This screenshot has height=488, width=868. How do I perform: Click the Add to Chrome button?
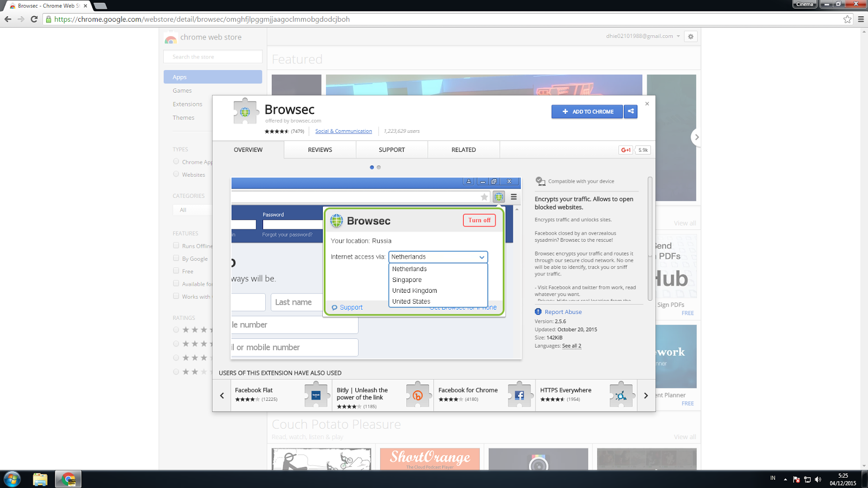click(587, 112)
